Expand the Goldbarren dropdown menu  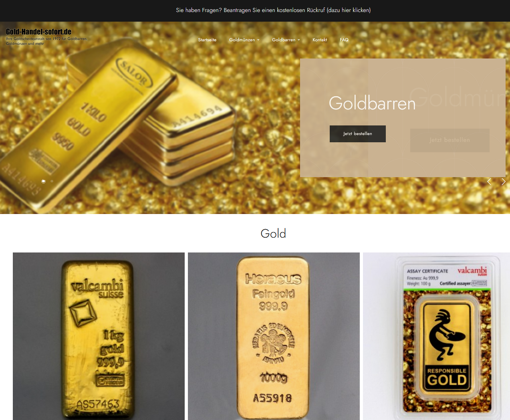286,40
